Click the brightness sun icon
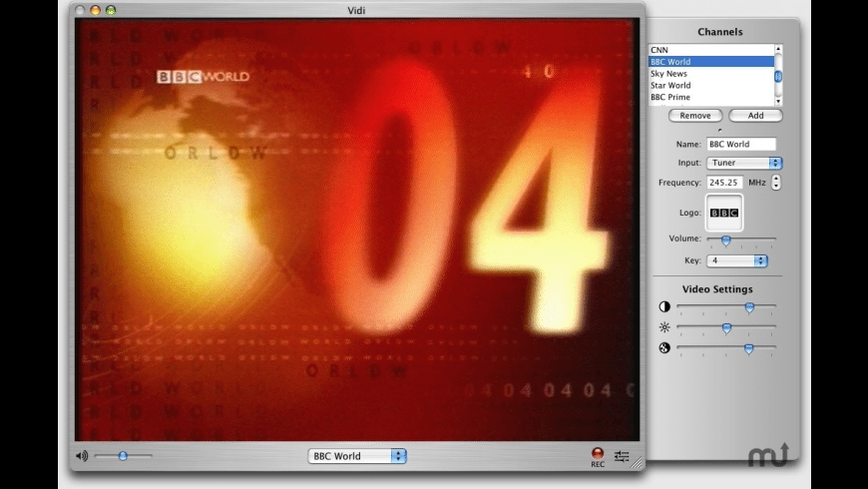The height and width of the screenshot is (489, 868). [x=664, y=327]
